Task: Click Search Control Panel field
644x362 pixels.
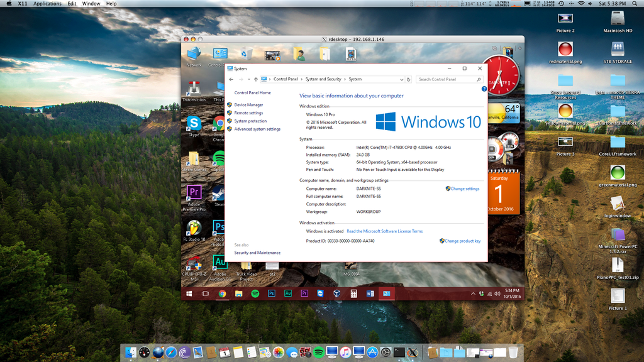Action: pyautogui.click(x=448, y=79)
